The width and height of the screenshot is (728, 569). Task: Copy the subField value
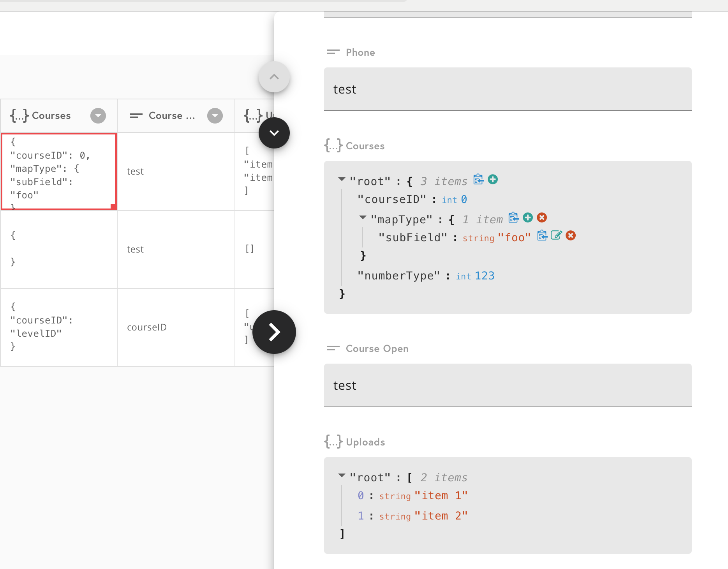pos(542,235)
